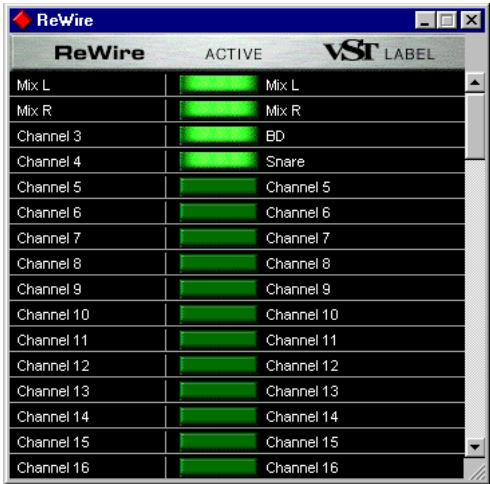Activate Channel 5 green button
The width and height of the screenshot is (490, 484).
(218, 187)
